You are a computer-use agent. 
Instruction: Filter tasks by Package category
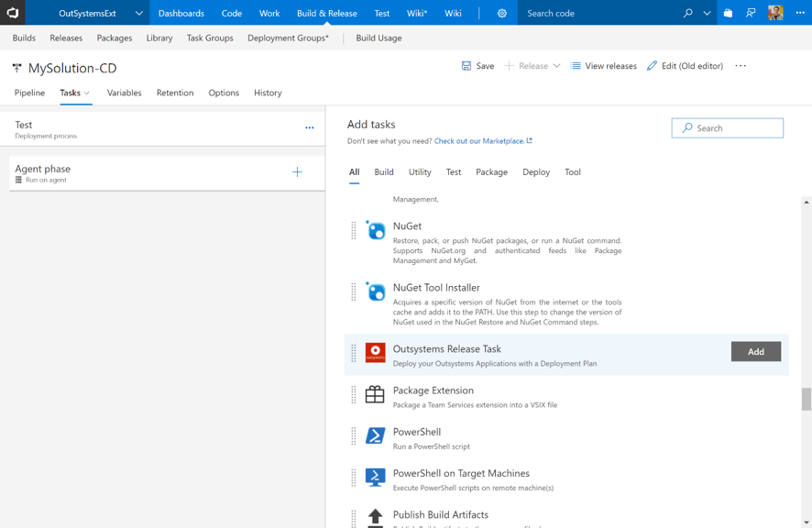[491, 172]
